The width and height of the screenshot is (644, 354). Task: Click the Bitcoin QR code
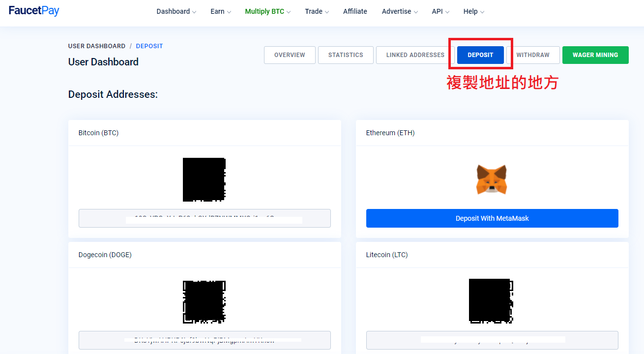[x=204, y=179]
